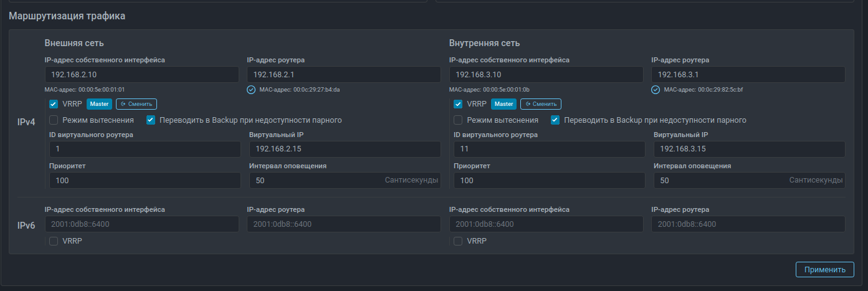Click the Master badge in internal network

(x=503, y=104)
